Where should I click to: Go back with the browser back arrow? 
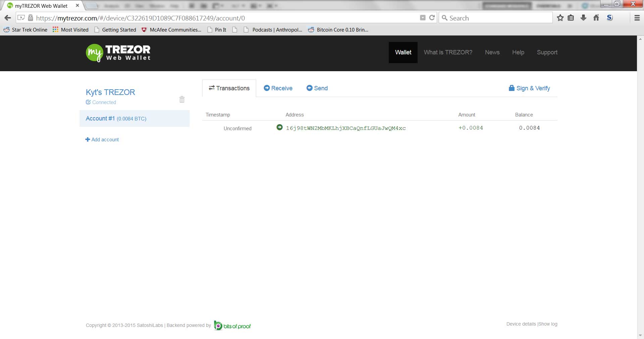point(7,18)
